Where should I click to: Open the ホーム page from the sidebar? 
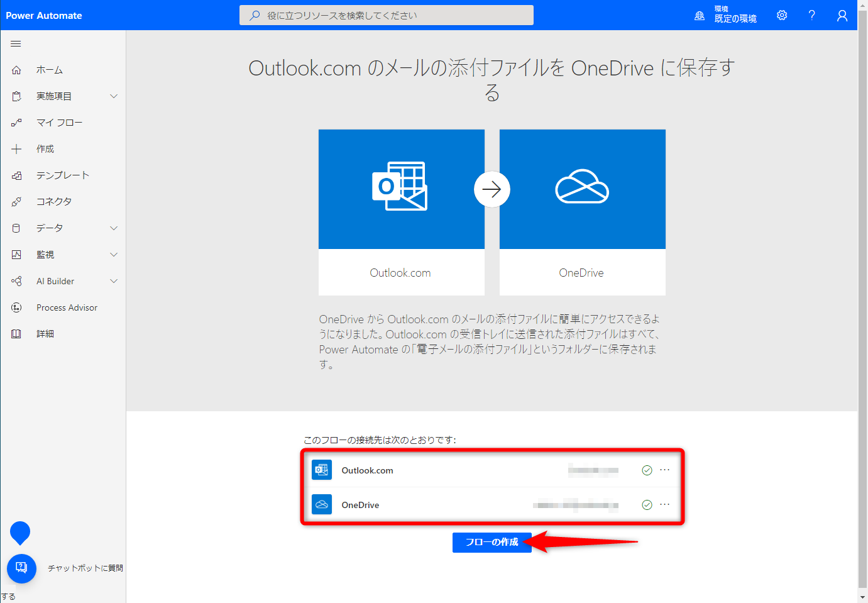[48, 69]
